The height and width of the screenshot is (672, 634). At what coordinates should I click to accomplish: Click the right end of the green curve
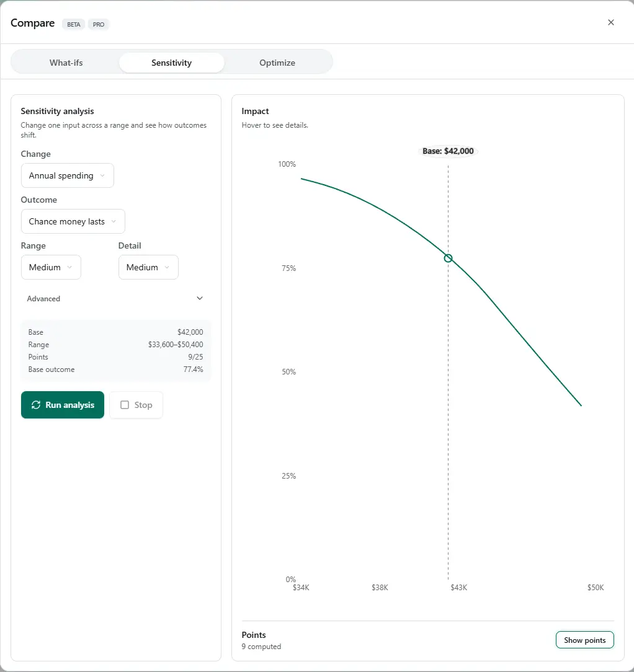coord(581,405)
